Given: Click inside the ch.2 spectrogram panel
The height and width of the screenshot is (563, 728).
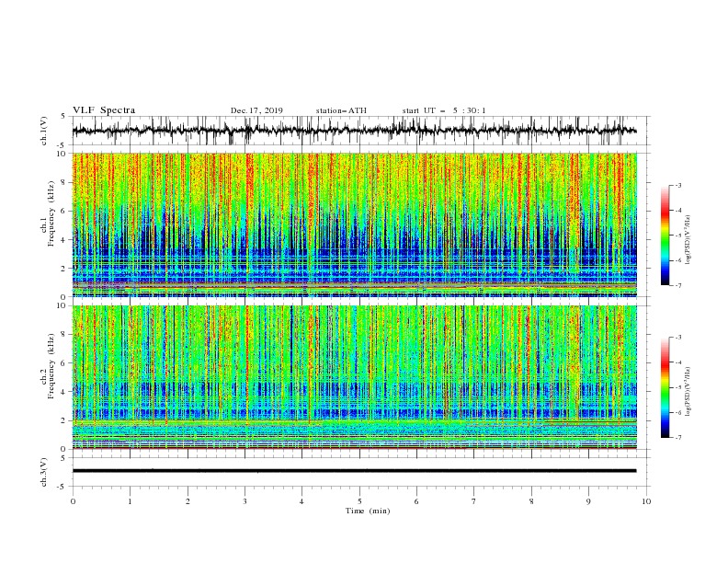Looking at the screenshot, I should point(355,377).
